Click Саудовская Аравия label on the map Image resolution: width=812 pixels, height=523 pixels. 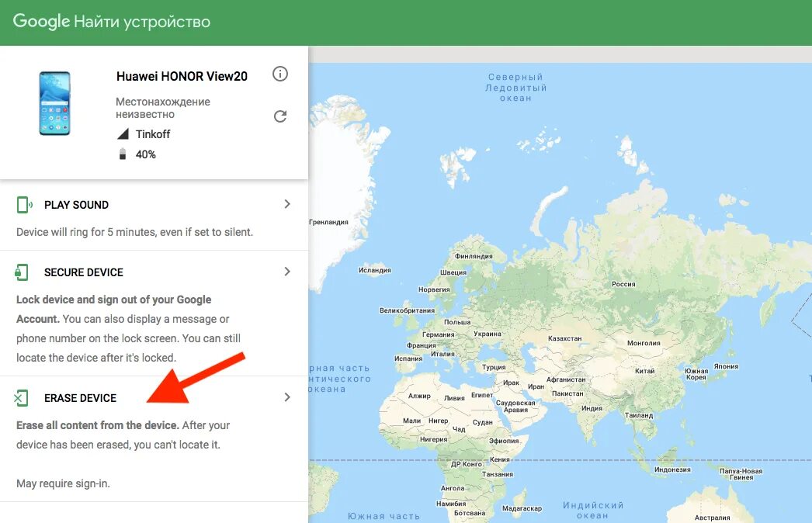[x=515, y=406]
